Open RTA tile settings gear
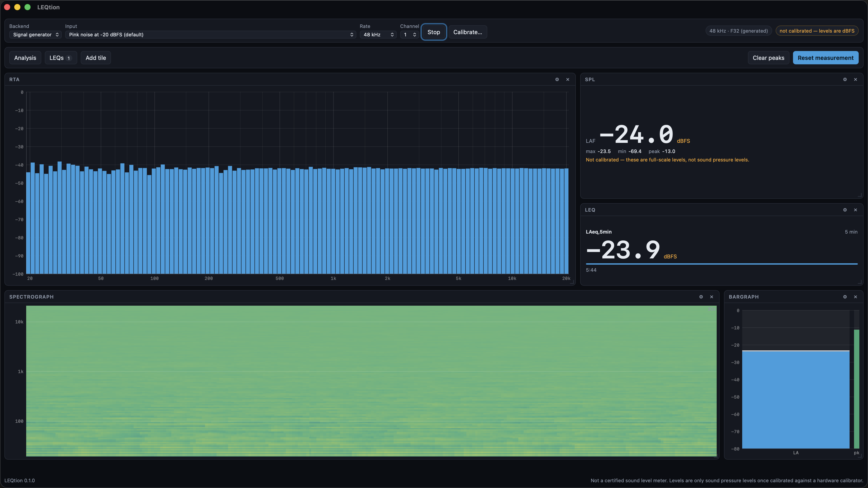Image resolution: width=868 pixels, height=488 pixels. [x=557, y=79]
